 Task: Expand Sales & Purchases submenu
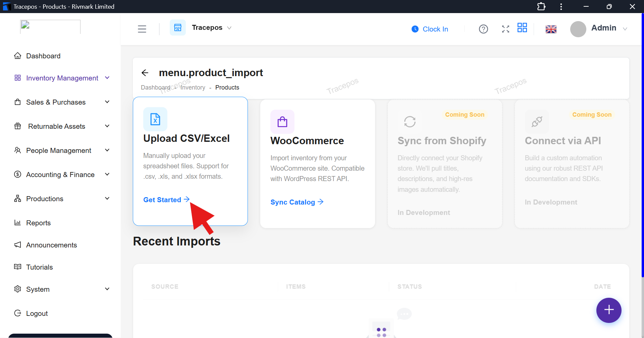(x=62, y=102)
